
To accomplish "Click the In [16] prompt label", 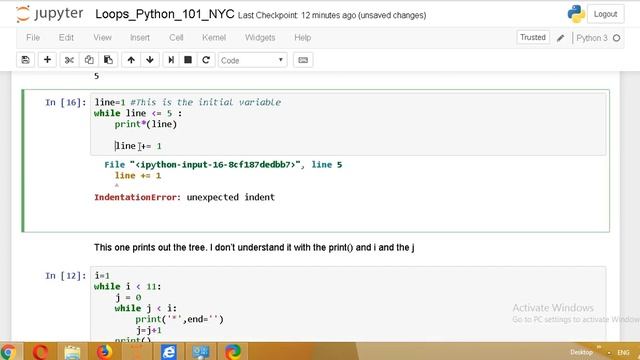I will pyautogui.click(x=66, y=102).
